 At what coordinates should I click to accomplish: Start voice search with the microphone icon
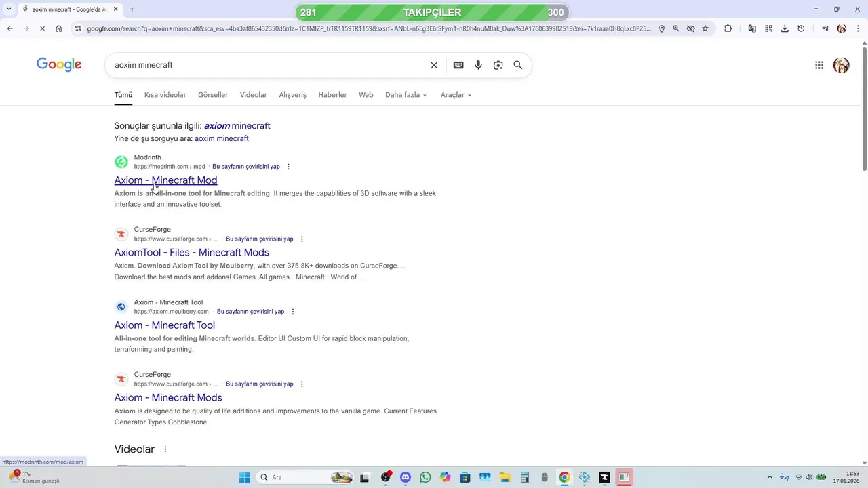point(478,65)
